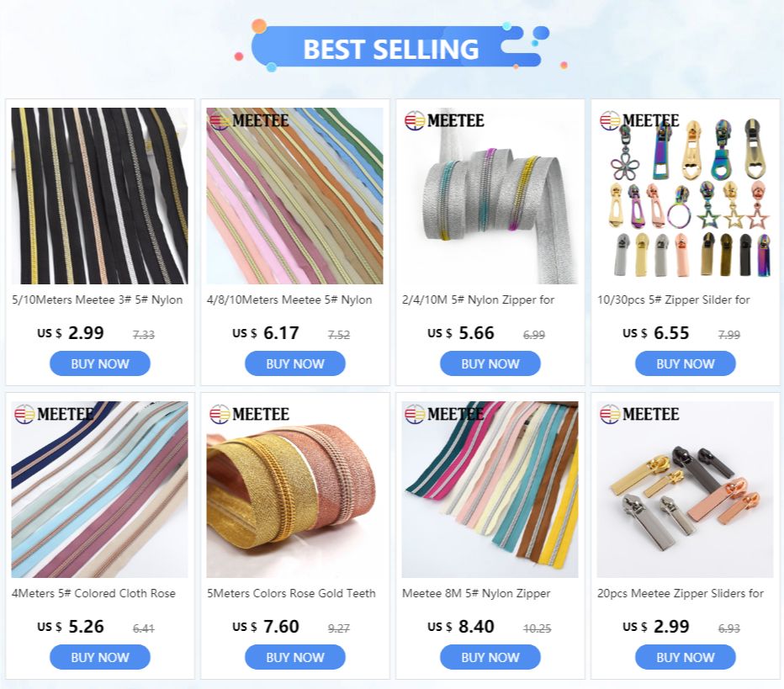Click BUY NOW for the 6.17 item
This screenshot has height=689, width=784.
(x=295, y=363)
